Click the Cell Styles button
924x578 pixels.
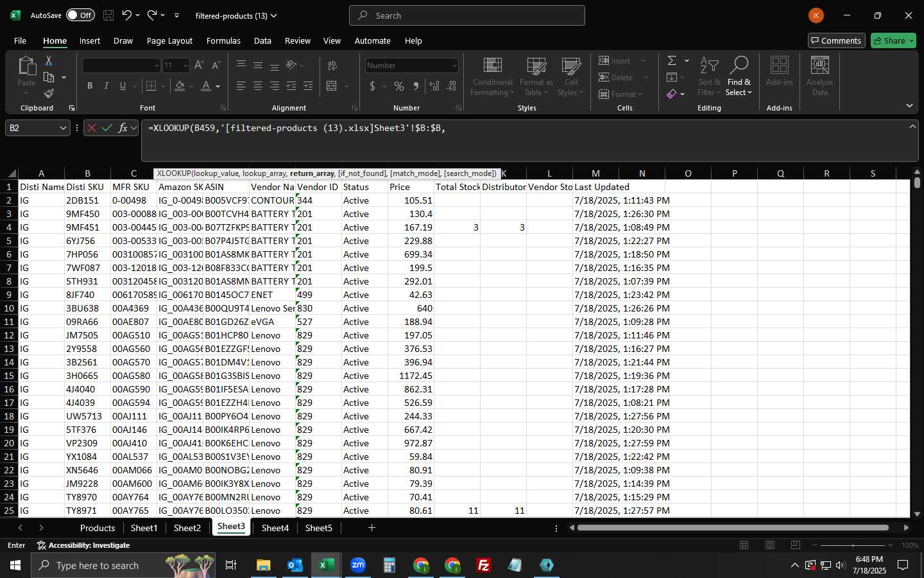pos(570,76)
